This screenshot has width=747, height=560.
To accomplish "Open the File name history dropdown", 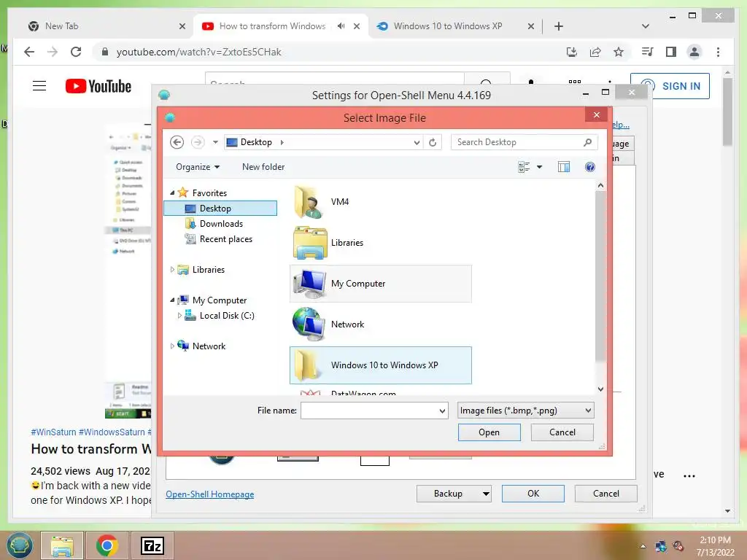I will 443,411.
